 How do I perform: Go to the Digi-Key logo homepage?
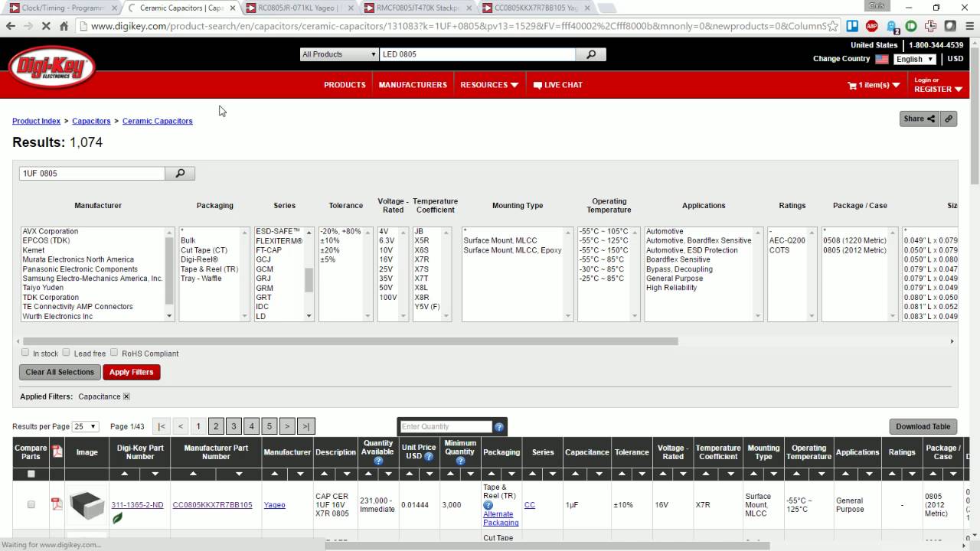pyautogui.click(x=51, y=67)
